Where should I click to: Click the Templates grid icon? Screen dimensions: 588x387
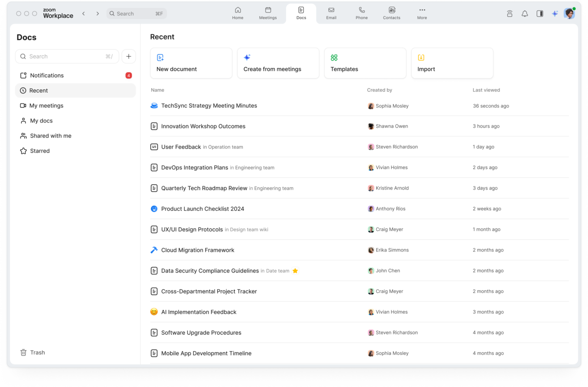334,57
